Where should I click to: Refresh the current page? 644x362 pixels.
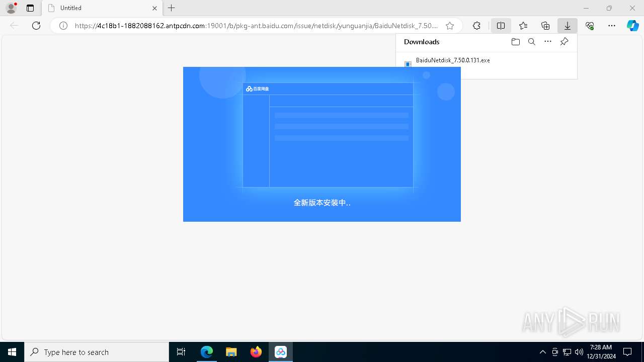click(36, 26)
